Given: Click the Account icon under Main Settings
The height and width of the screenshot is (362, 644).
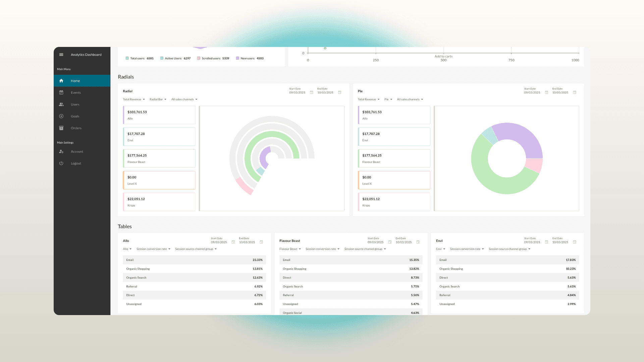Looking at the screenshot, I should [61, 152].
